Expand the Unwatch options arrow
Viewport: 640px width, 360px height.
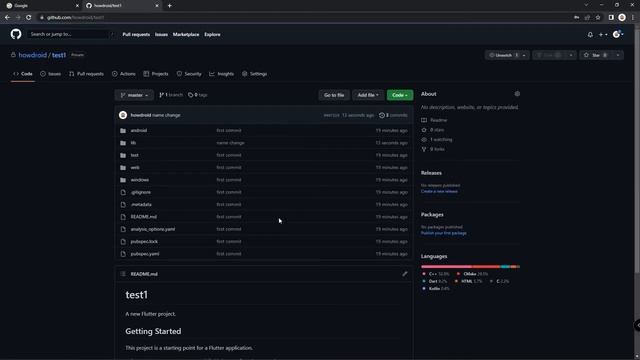pos(524,55)
